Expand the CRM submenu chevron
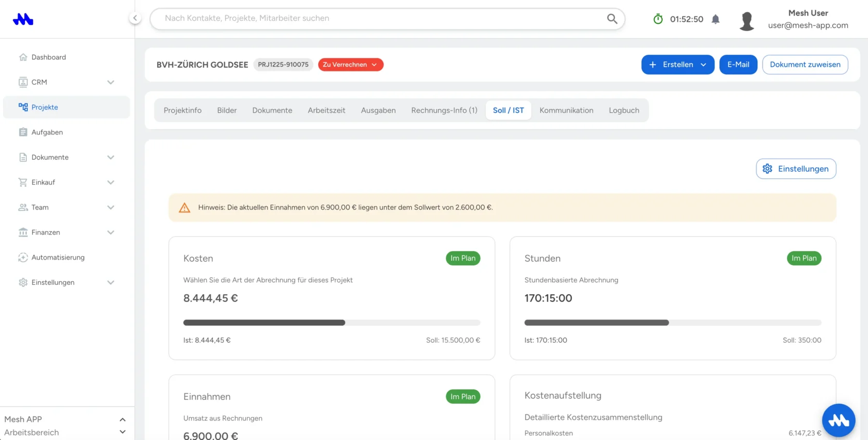This screenshot has width=868, height=440. 111,82
